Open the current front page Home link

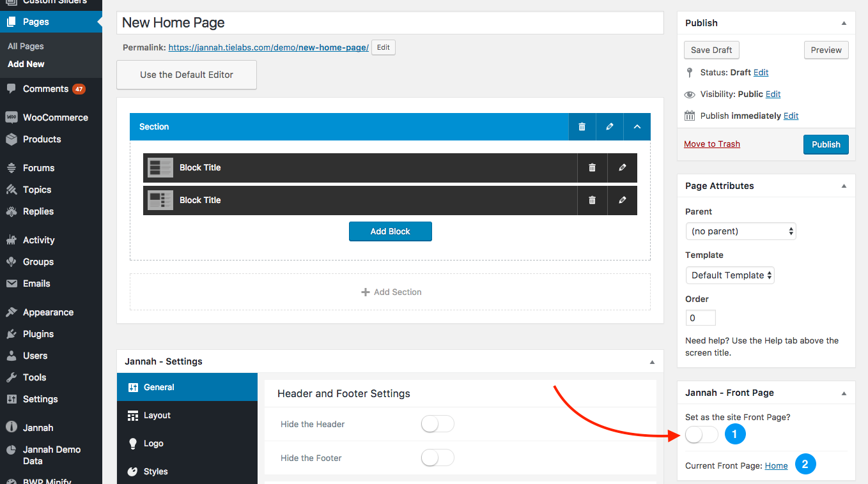pyautogui.click(x=776, y=465)
